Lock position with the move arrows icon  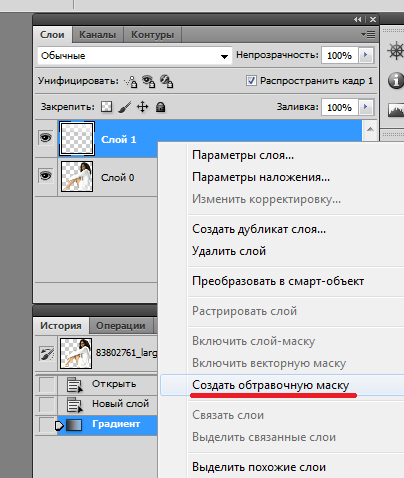(143, 107)
